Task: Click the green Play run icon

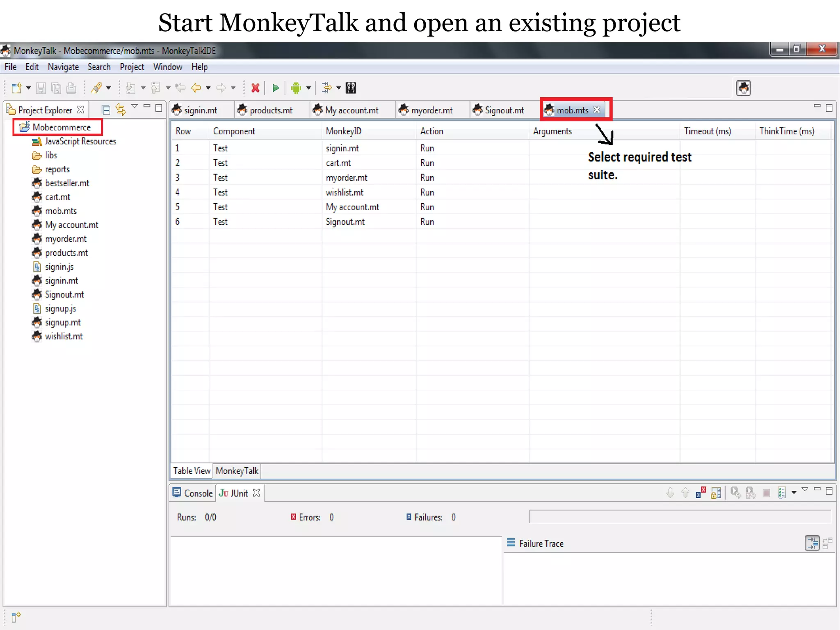Action: (x=276, y=88)
